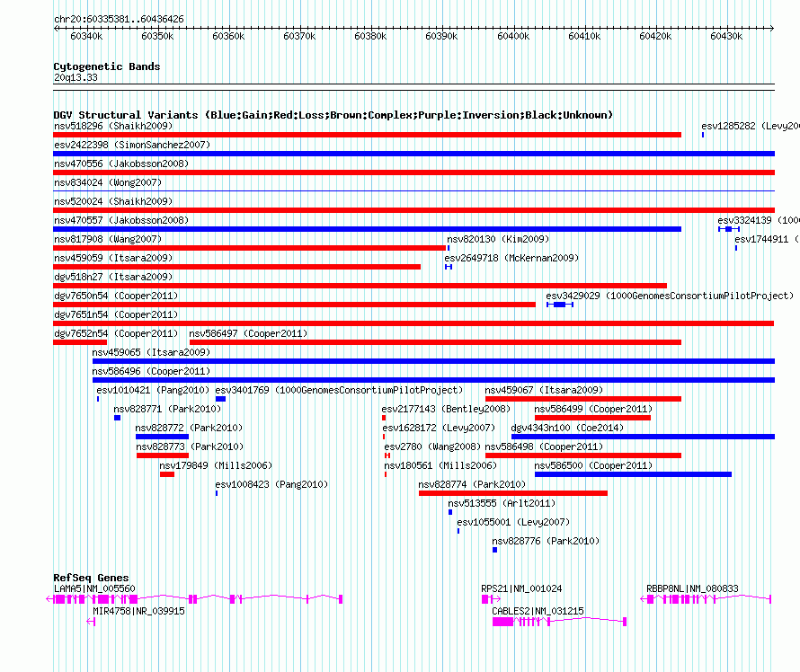
Task: Open esv1010421 (Pang2010) label
Action: (x=153, y=390)
